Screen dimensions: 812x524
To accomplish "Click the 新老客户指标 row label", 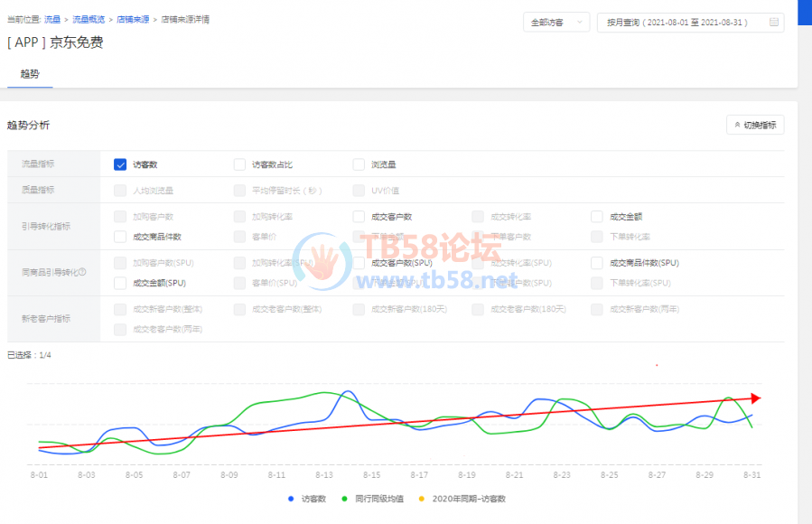I will tap(46, 318).
